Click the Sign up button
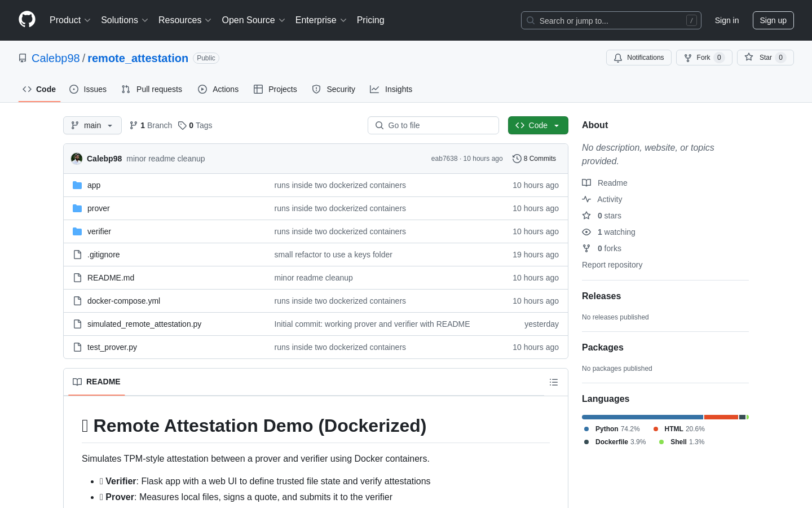Image resolution: width=812 pixels, height=508 pixels. pyautogui.click(x=773, y=20)
